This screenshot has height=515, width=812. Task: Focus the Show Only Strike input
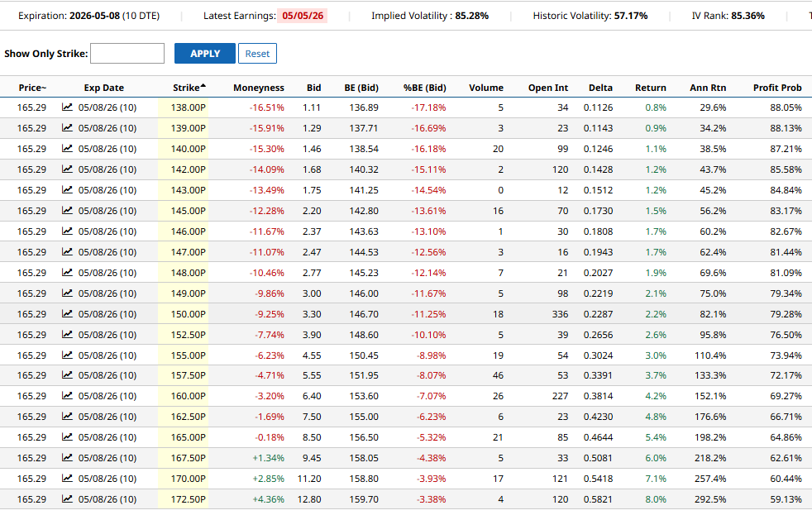click(x=127, y=54)
